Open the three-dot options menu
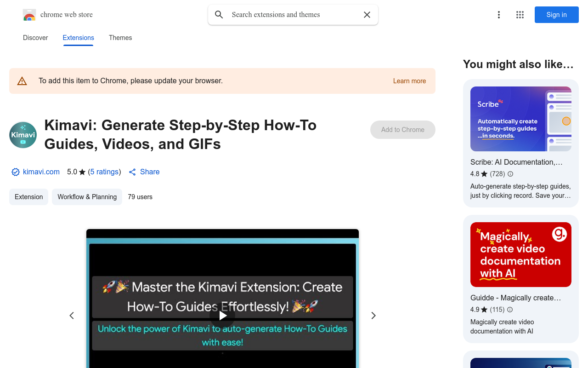 pyautogui.click(x=499, y=15)
